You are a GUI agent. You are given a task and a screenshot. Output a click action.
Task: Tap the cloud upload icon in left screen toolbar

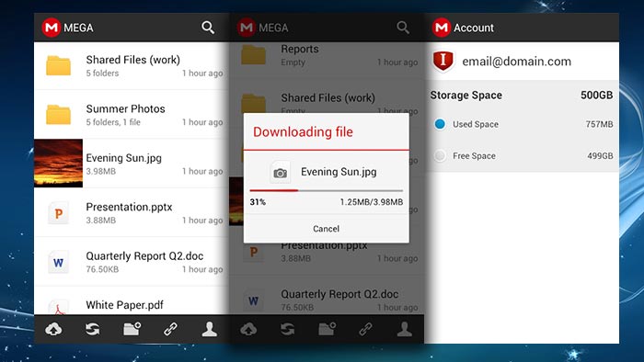tap(53, 329)
